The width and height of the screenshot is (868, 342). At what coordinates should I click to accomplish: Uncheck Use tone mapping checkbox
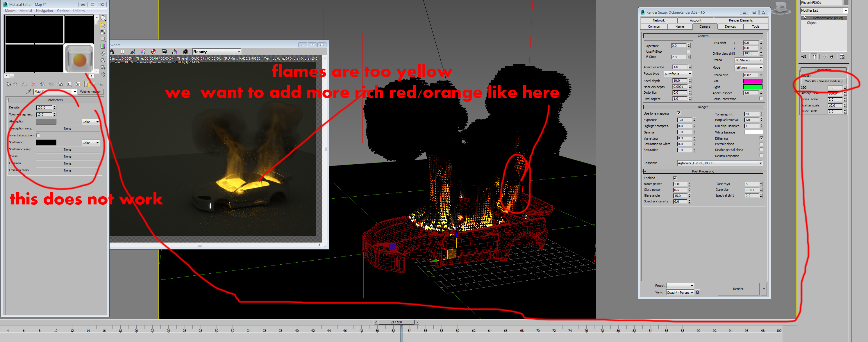pos(678,113)
